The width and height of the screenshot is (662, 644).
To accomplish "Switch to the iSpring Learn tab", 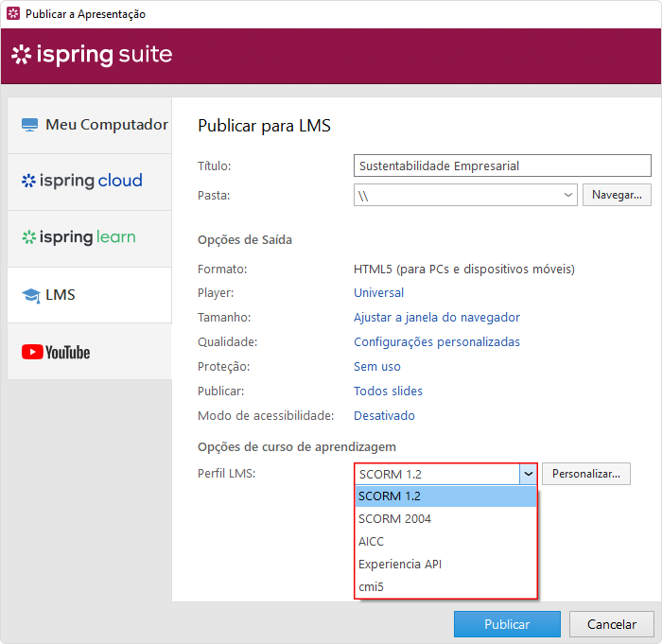I will click(89, 238).
